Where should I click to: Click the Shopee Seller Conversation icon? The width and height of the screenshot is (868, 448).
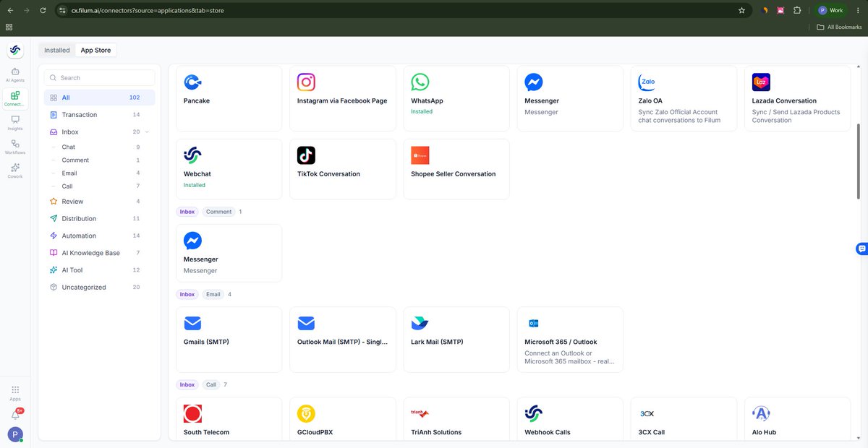click(x=420, y=155)
